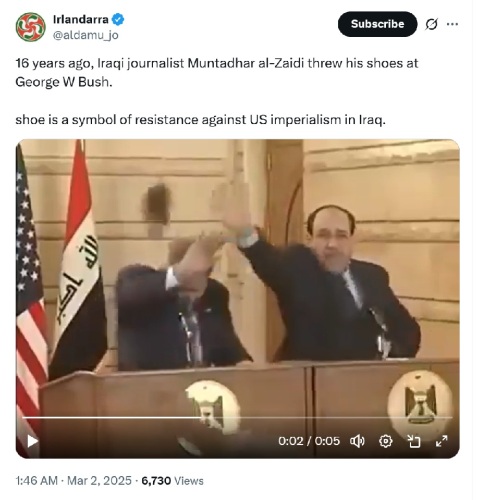
Task: Subscribe to Irlandarra
Action: pyautogui.click(x=377, y=24)
